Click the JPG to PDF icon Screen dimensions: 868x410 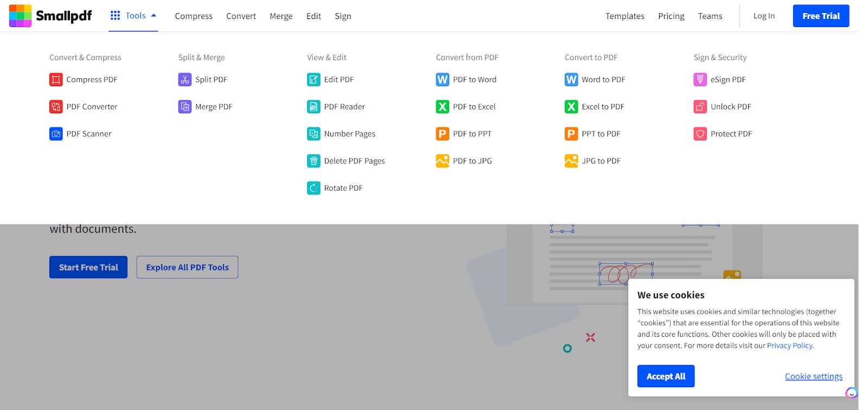pyautogui.click(x=571, y=161)
